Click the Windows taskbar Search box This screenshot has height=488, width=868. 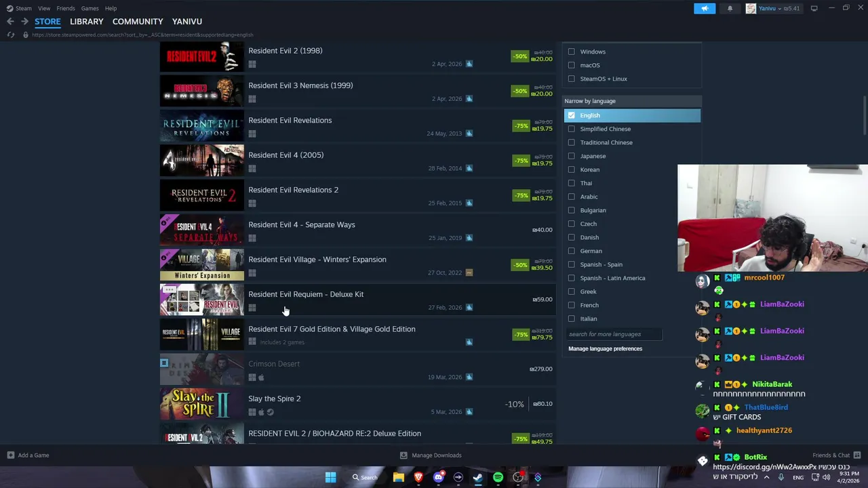pos(365,477)
